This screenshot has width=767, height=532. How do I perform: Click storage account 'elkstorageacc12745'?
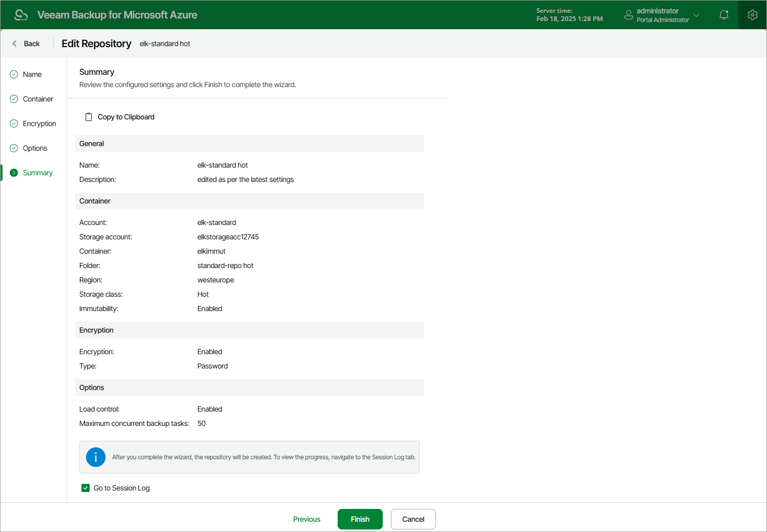pos(228,237)
